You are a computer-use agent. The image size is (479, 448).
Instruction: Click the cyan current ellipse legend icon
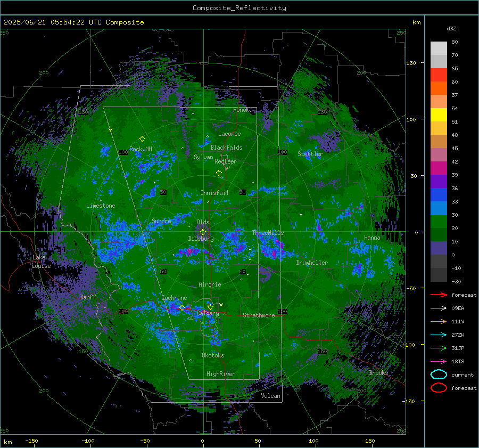click(439, 374)
